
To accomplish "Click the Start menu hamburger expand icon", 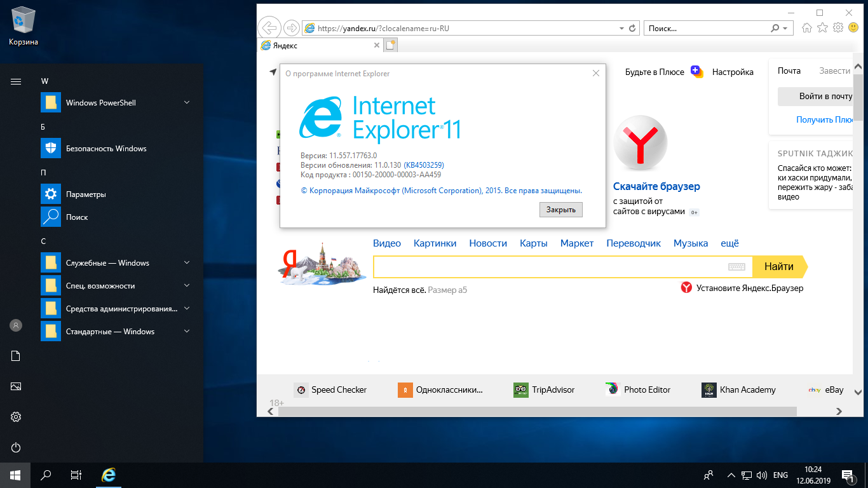I will 16,81.
